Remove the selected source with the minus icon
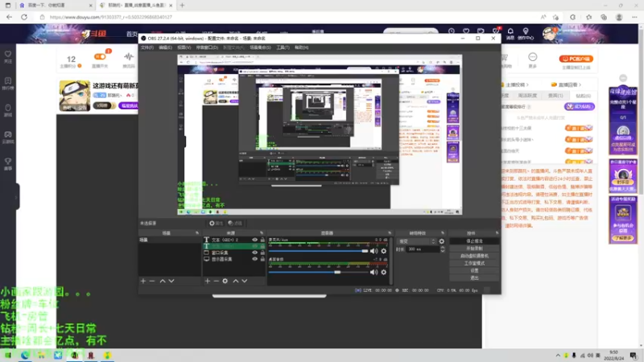Screen dimensions: 644x362 pos(216,281)
